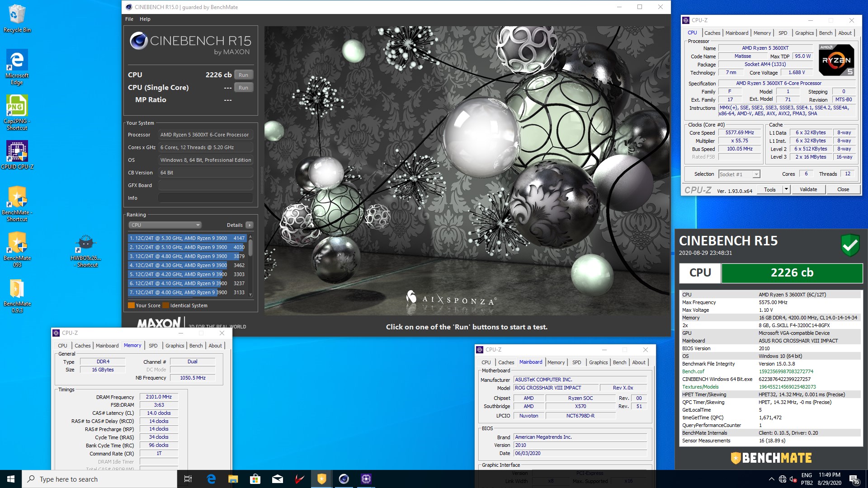Click the network globe tray icon
868x488 pixels.
point(783,479)
